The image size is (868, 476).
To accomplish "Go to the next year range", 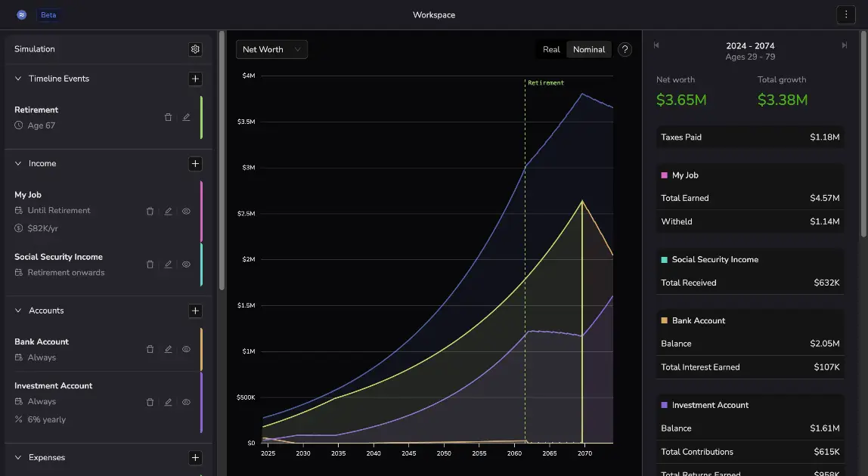I will click(844, 45).
